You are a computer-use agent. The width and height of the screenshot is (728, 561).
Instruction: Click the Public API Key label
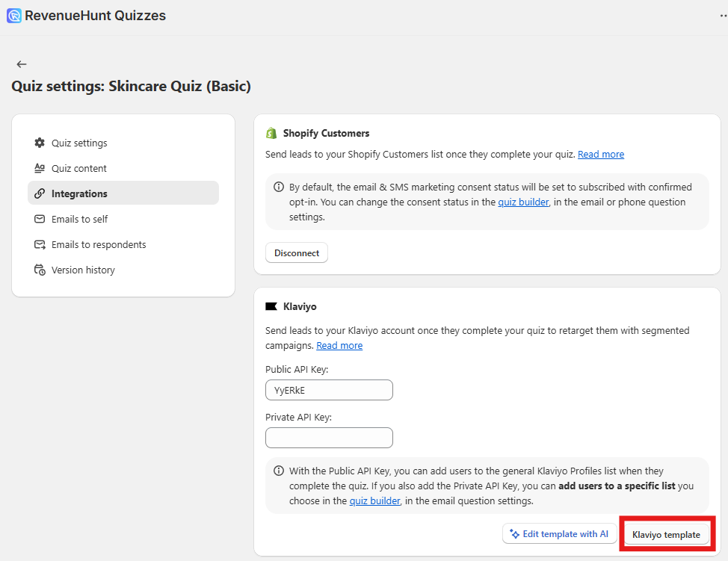tap(297, 369)
